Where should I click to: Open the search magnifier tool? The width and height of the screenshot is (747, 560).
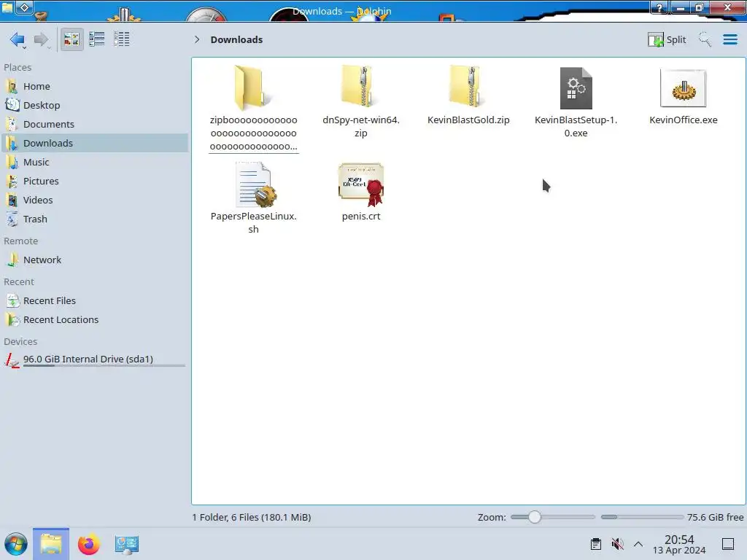tap(705, 39)
